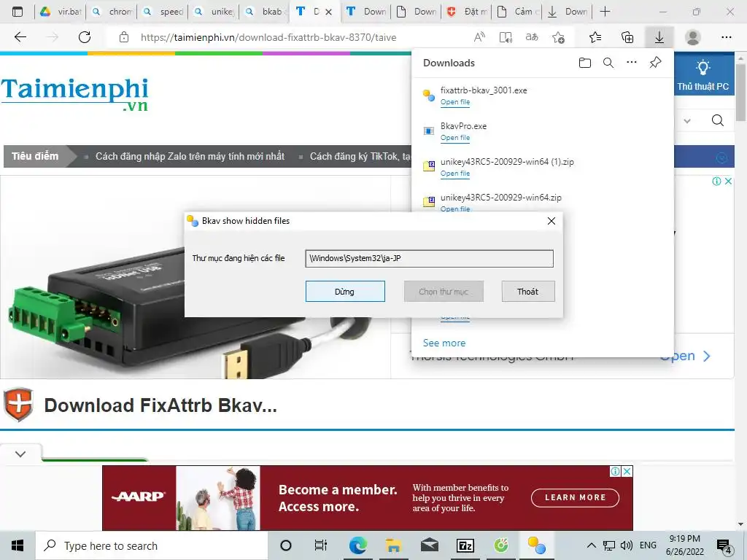Click the Downloads toolbar button in Edge
The image size is (747, 560).
click(659, 37)
